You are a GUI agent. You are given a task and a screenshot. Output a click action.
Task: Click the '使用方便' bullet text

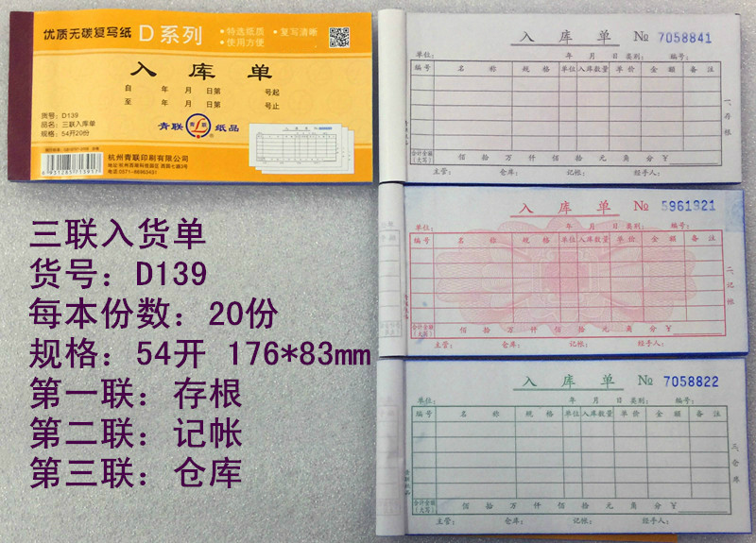pyautogui.click(x=246, y=42)
